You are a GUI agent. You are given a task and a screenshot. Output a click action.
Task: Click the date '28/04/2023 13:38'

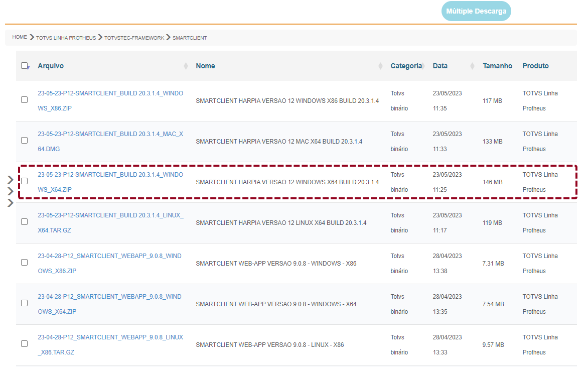click(447, 264)
